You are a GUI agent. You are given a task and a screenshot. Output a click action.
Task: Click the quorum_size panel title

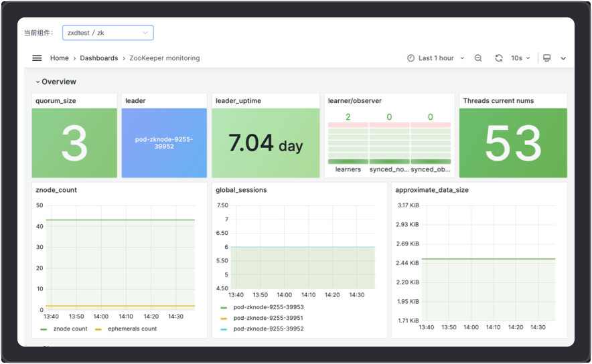[x=55, y=101]
